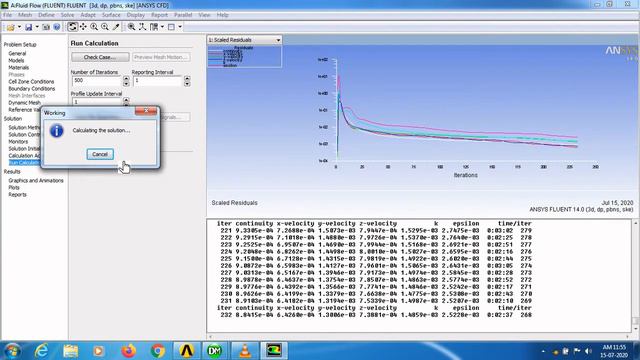Click the Check Case button
Viewport: 640px width, 360px height.
point(100,57)
